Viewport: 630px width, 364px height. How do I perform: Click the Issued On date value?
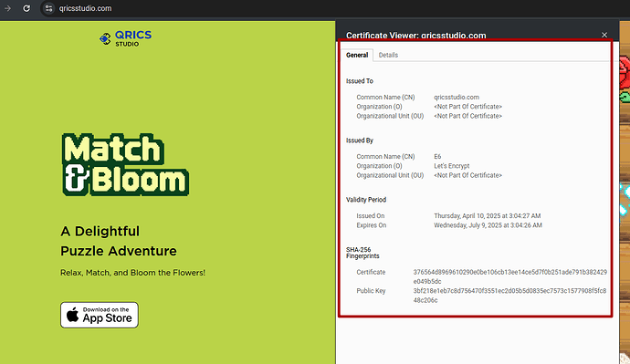pos(487,216)
